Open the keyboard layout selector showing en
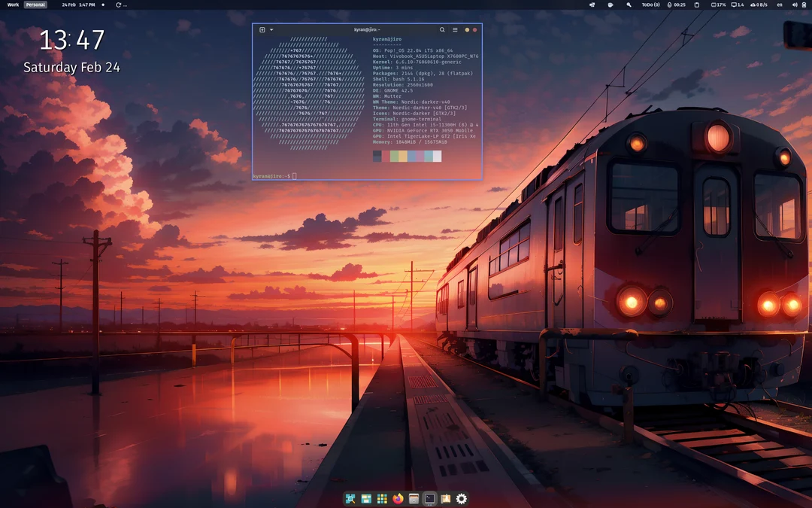 coord(780,5)
